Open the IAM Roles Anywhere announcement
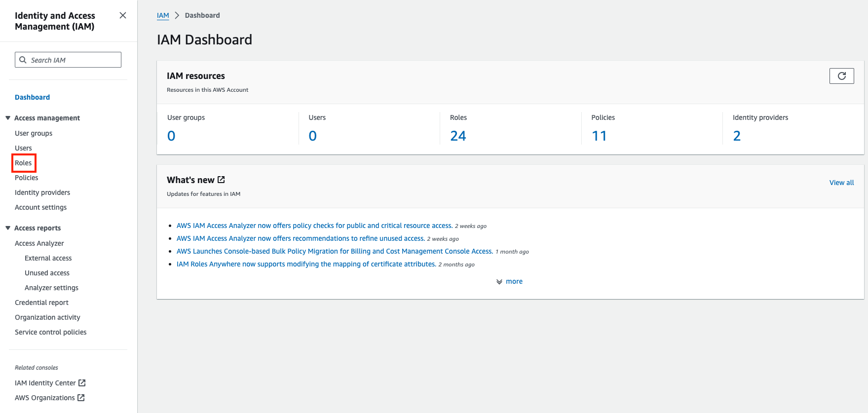Viewport: 868px width, 413px height. pyautogui.click(x=306, y=264)
